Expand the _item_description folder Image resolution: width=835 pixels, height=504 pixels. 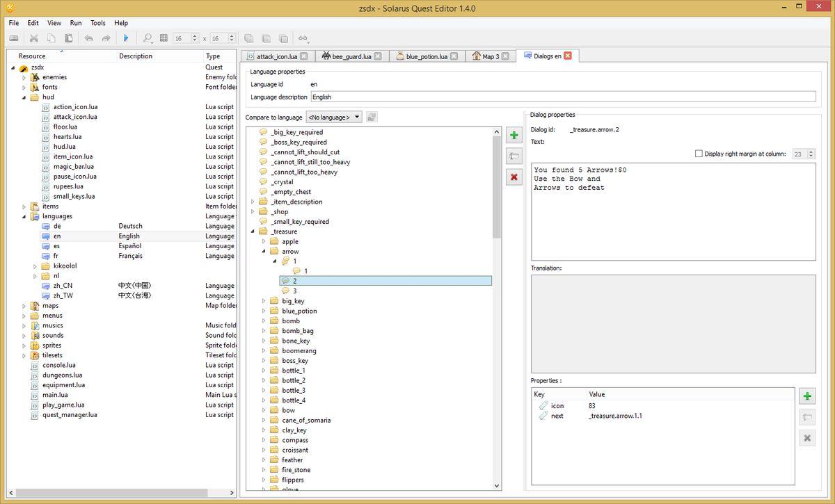pyautogui.click(x=253, y=202)
